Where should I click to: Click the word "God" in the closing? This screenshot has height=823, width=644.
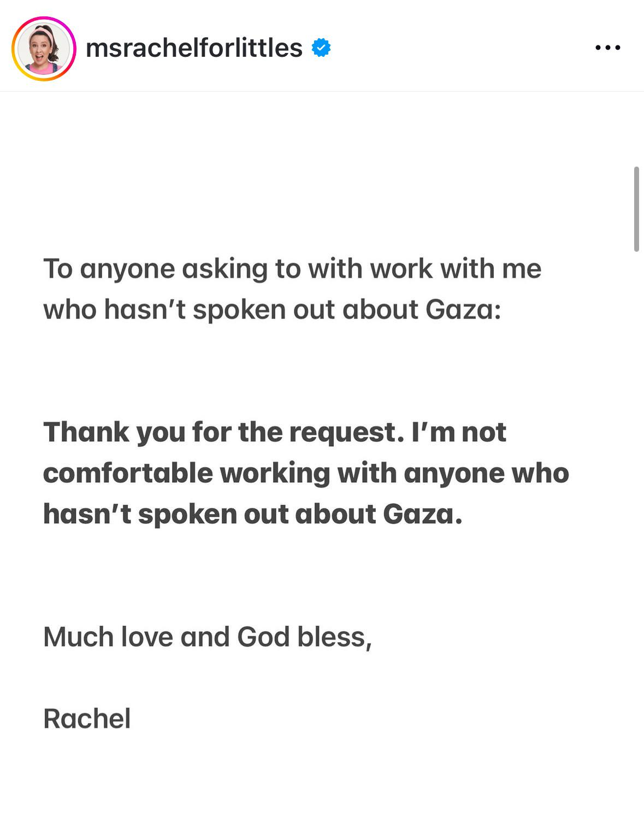click(263, 637)
